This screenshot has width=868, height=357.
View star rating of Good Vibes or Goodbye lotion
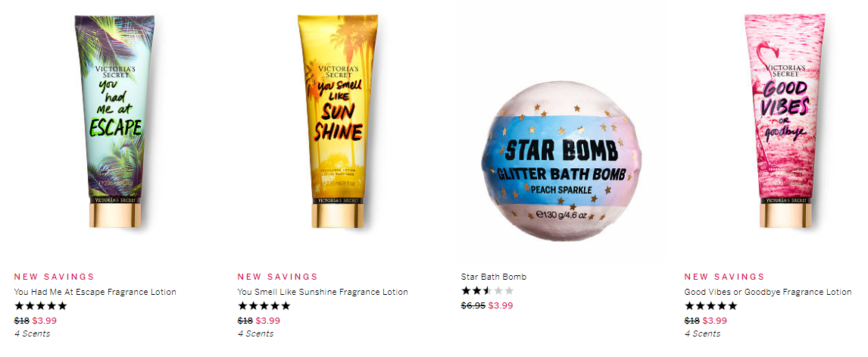pos(710,305)
